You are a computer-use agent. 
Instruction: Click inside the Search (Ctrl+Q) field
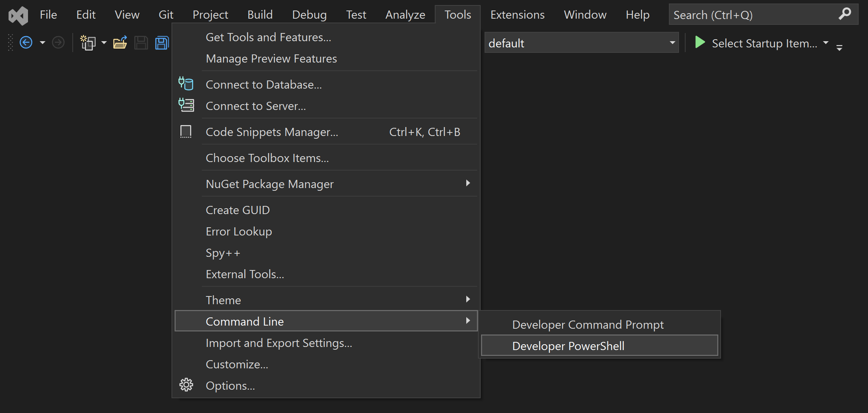[739, 14]
